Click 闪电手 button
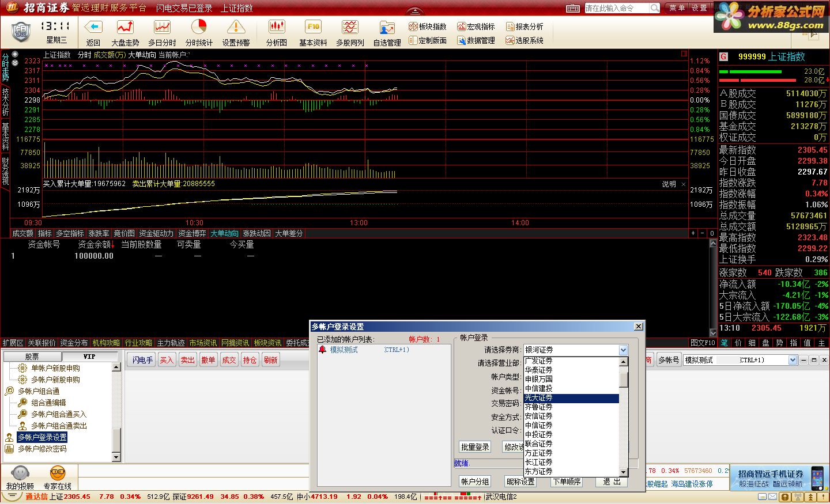This screenshot has height=504, width=830. pos(142,360)
